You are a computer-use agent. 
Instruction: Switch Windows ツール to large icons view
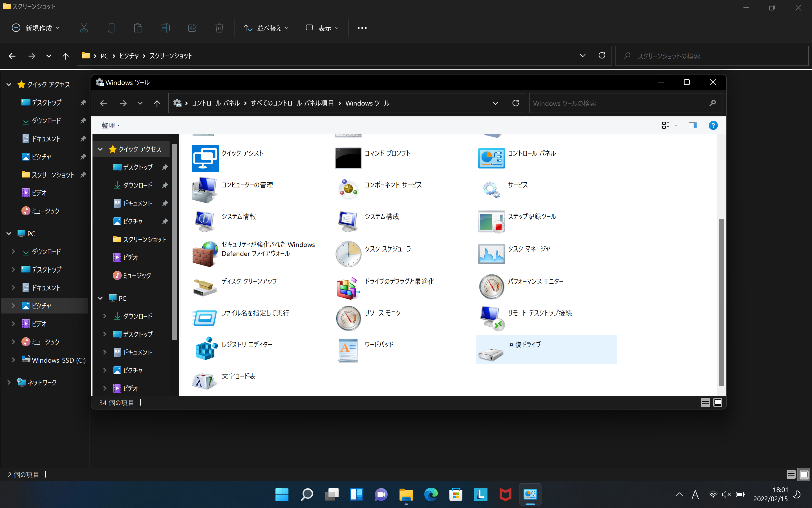point(718,402)
